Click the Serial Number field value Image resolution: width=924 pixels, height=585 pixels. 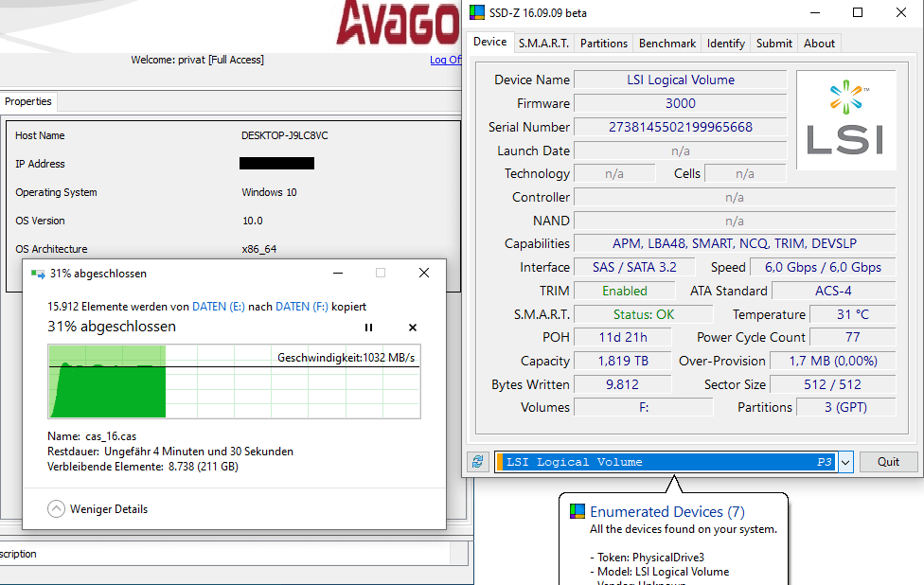[681, 127]
